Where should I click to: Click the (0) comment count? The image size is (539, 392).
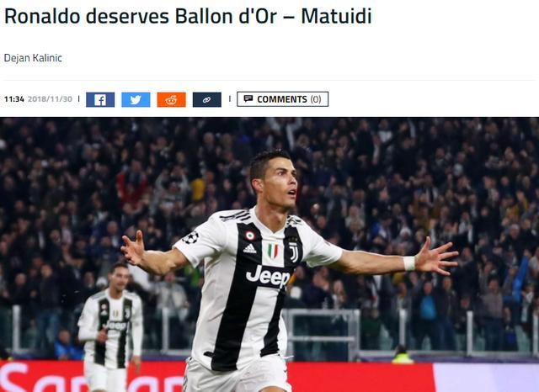point(316,99)
